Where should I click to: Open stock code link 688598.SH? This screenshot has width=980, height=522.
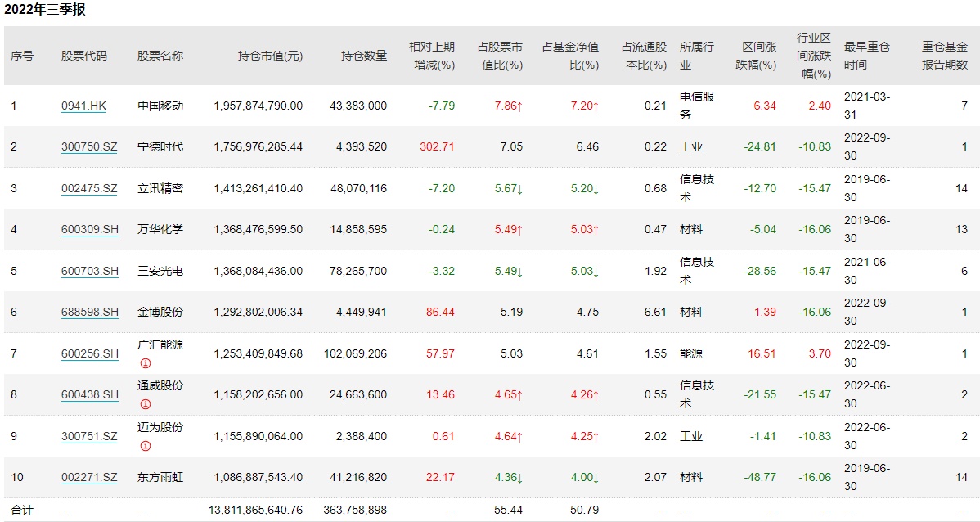pos(90,312)
